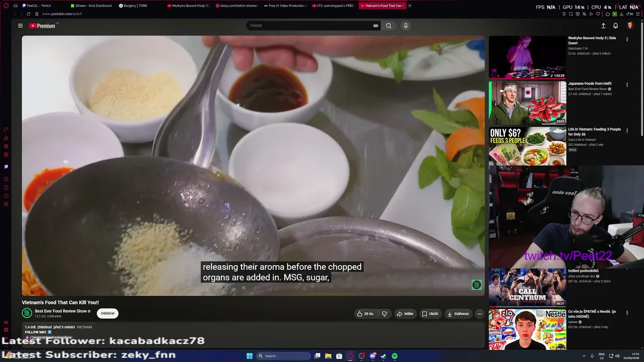
Task: Open the Best Ever Food Review Show channel link
Action: (x=60, y=311)
